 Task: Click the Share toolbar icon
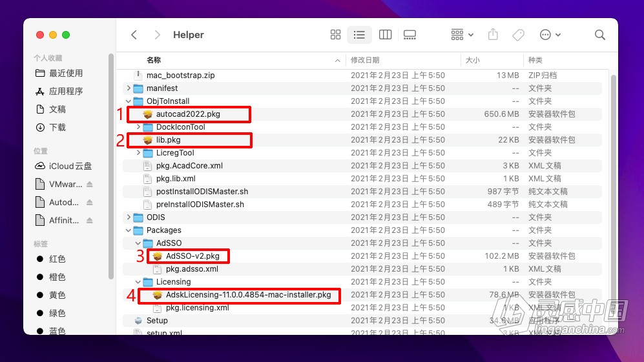click(x=493, y=35)
